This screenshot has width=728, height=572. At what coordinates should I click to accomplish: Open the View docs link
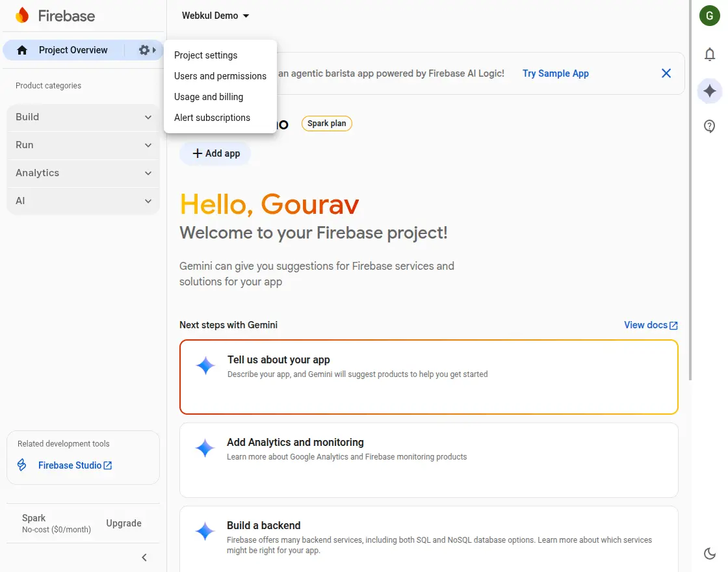tap(651, 325)
